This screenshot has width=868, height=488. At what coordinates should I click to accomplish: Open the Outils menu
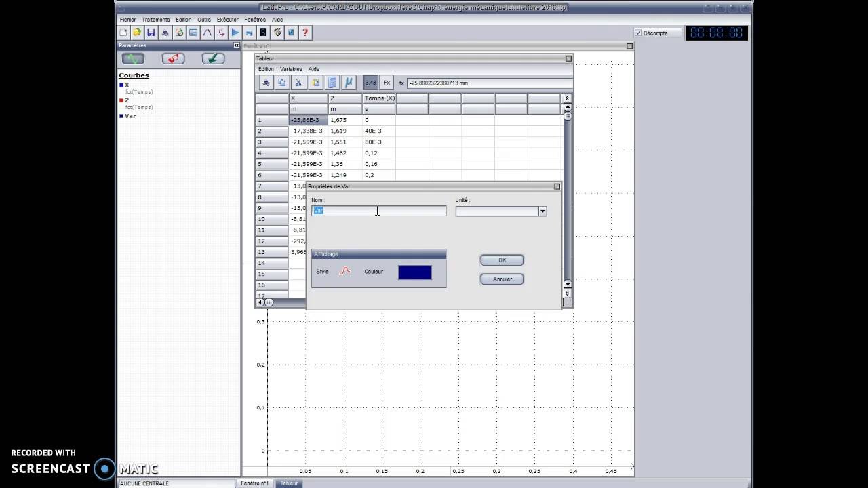(x=204, y=20)
